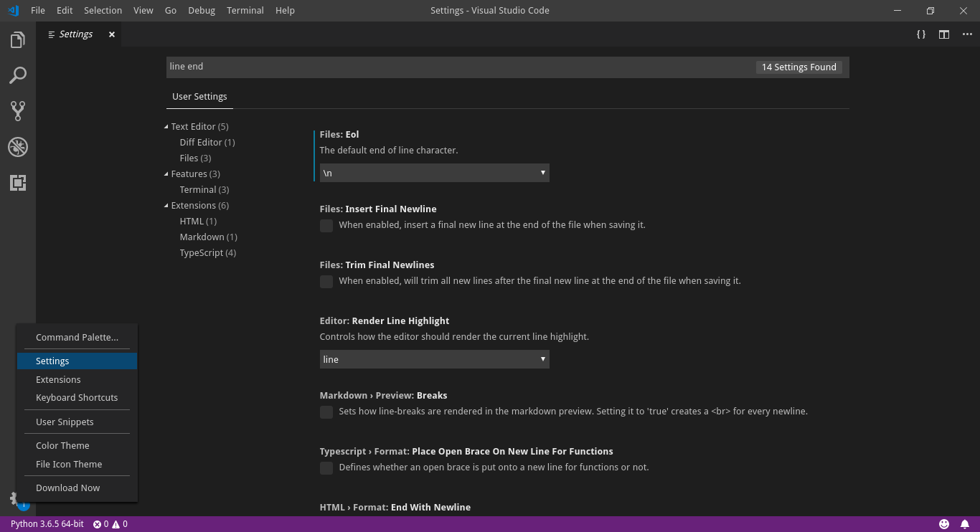980x532 pixels.
Task: Choose Keyboard Shortcuts in popup menu
Action: click(x=77, y=397)
